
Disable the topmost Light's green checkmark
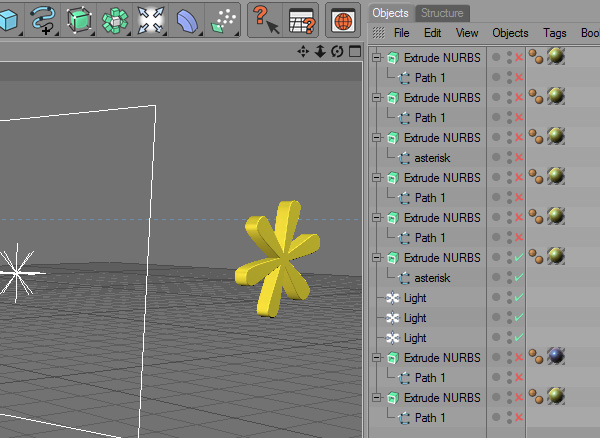pyautogui.click(x=519, y=298)
